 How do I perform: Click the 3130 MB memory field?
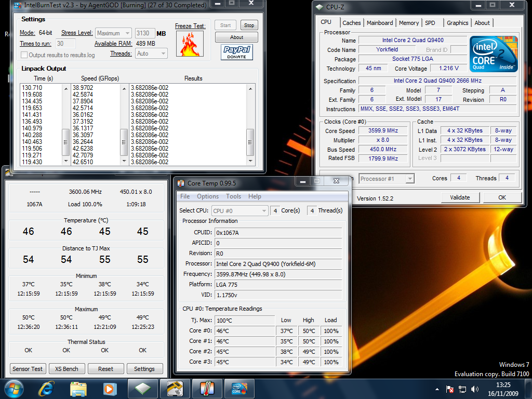[145, 33]
